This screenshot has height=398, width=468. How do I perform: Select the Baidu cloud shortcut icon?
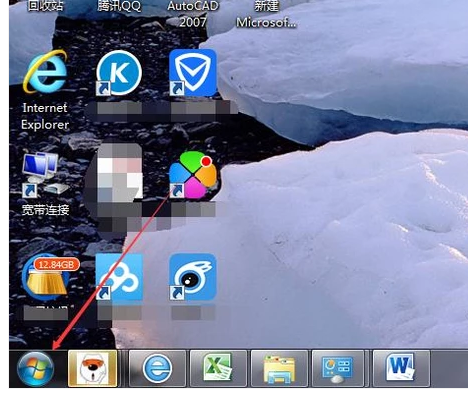(119, 277)
